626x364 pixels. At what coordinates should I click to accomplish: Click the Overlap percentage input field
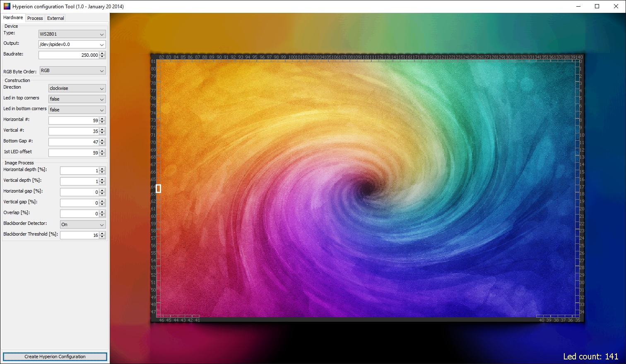coord(79,214)
